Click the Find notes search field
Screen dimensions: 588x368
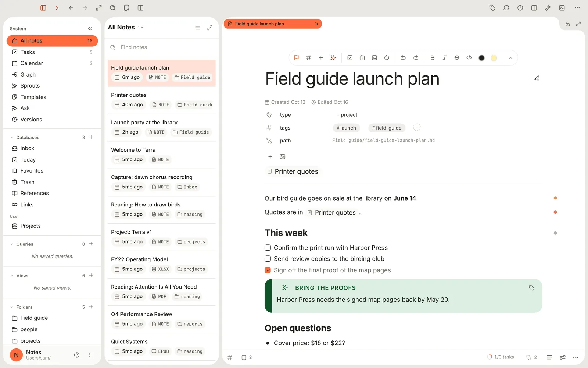162,47
